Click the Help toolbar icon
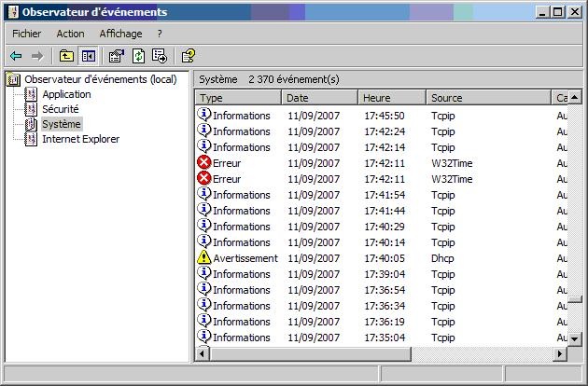The image size is (588, 386). click(189, 56)
